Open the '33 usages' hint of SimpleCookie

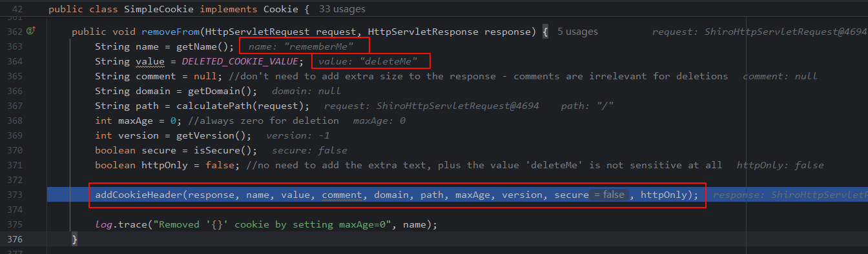342,10
